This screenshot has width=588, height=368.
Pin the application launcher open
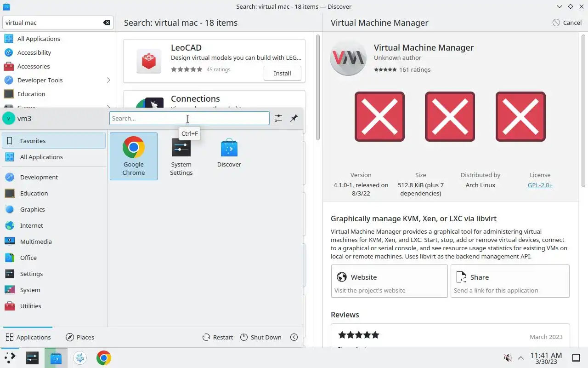coord(294,119)
